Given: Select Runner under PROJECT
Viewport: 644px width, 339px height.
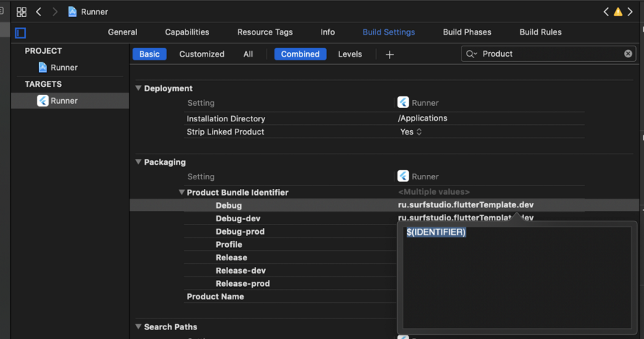Looking at the screenshot, I should [x=63, y=68].
